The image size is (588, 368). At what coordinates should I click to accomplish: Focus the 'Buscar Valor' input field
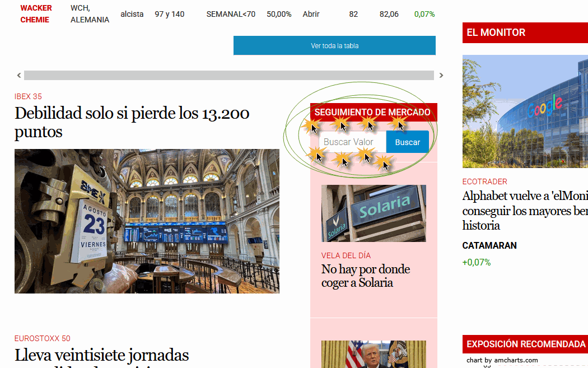[x=352, y=142]
